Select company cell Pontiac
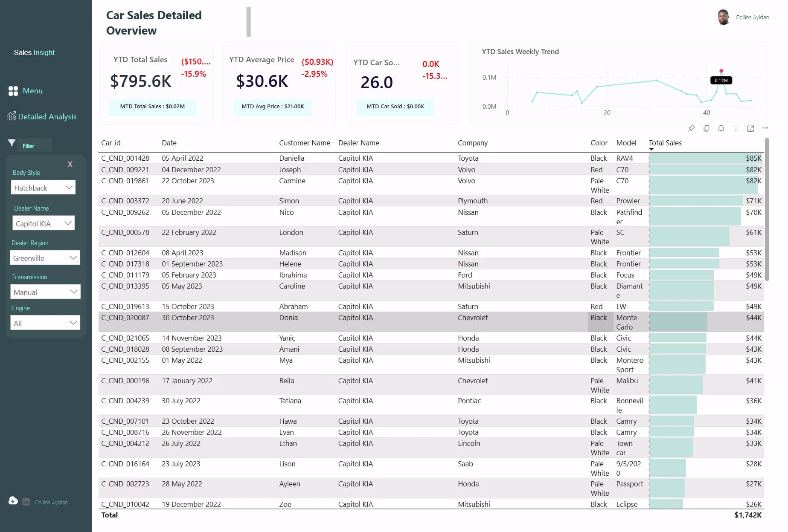788x532 pixels. point(469,401)
